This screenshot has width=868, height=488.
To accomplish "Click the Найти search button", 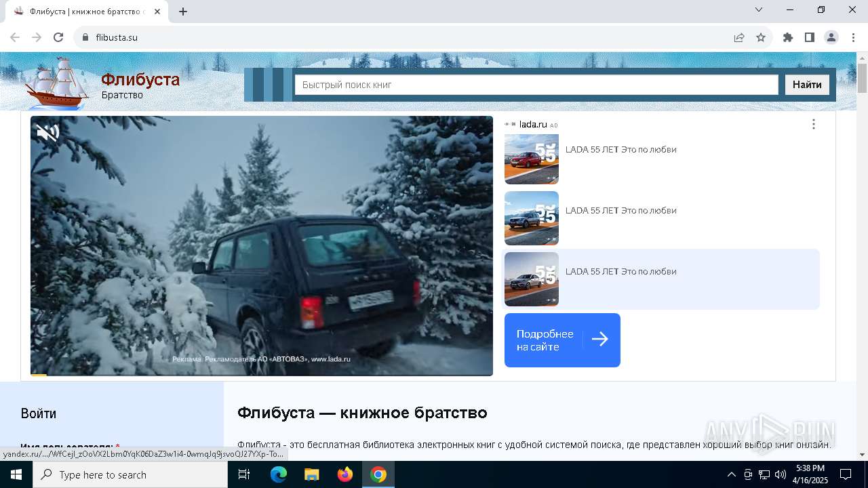I will [x=807, y=85].
